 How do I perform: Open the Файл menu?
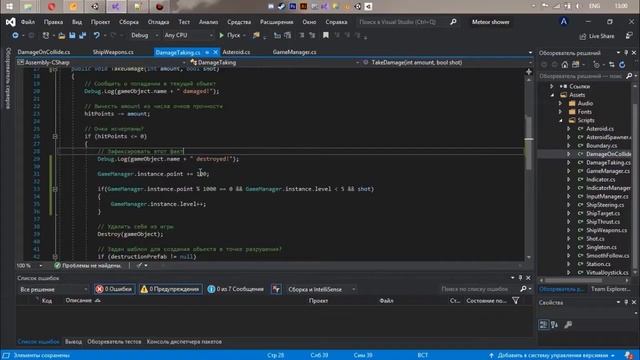pos(28,22)
